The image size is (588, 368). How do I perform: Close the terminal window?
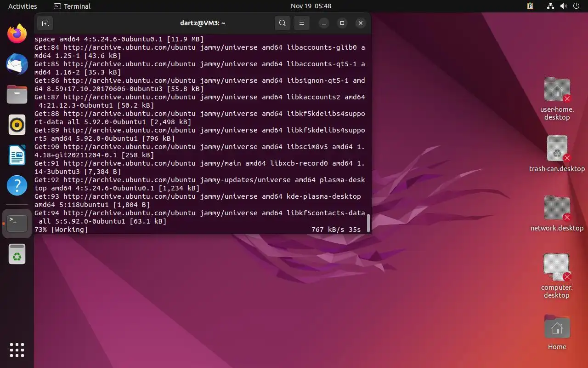point(361,23)
